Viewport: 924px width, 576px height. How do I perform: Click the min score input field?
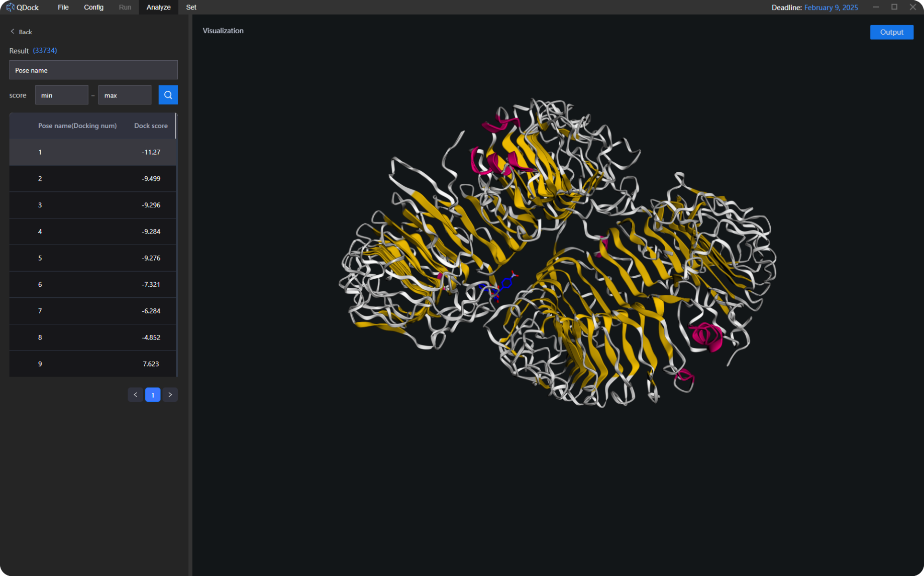click(x=62, y=95)
